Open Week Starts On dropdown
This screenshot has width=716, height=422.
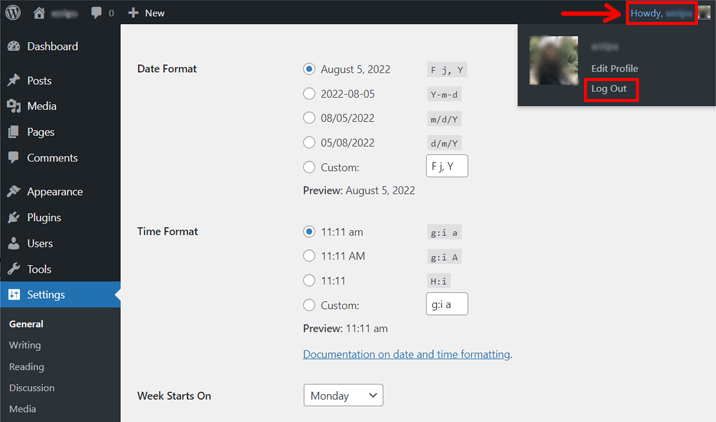point(343,395)
